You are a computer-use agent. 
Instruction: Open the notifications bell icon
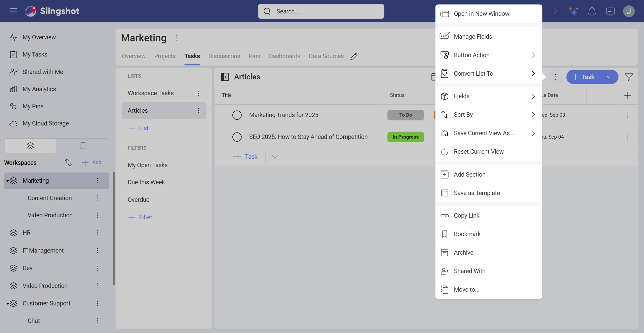592,11
